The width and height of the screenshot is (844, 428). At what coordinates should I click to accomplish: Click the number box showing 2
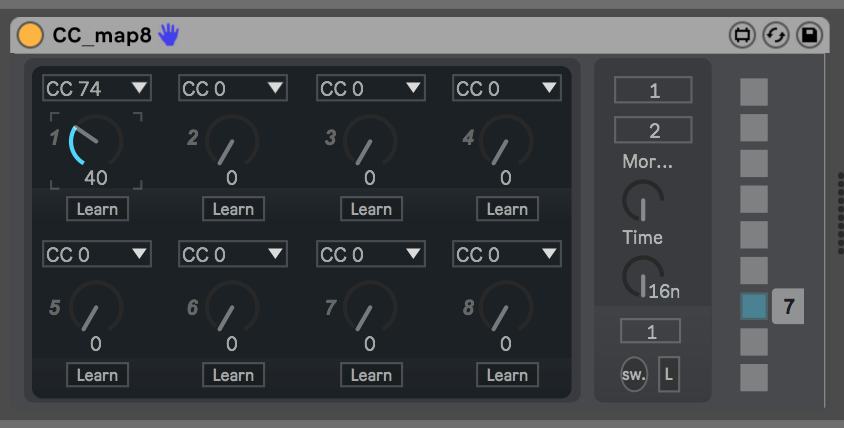tap(653, 130)
